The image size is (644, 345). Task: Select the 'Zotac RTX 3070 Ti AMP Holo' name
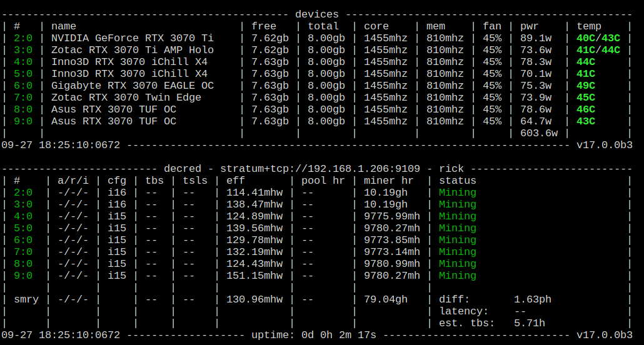pyautogui.click(x=133, y=50)
